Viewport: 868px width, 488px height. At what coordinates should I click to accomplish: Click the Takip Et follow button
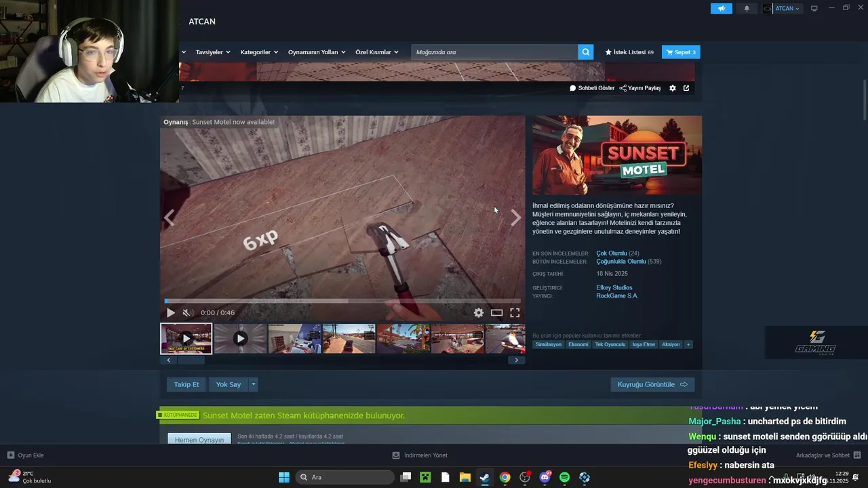(186, 384)
